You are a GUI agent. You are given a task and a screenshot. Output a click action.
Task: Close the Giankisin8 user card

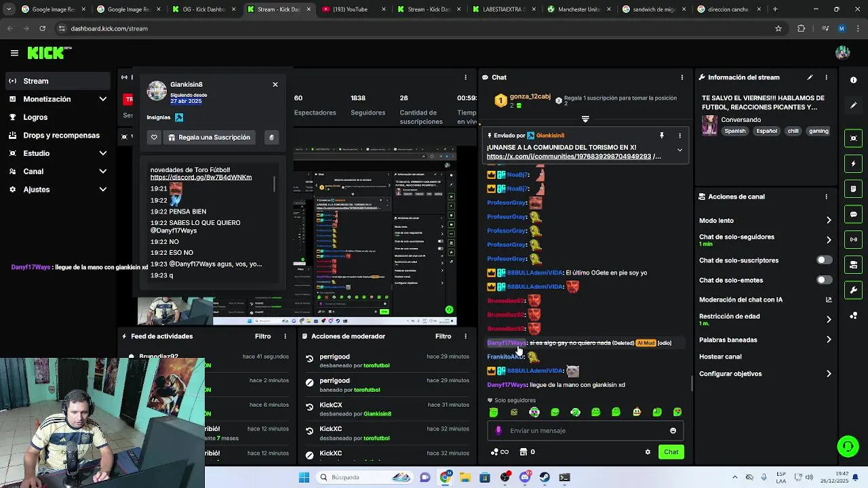coord(275,84)
